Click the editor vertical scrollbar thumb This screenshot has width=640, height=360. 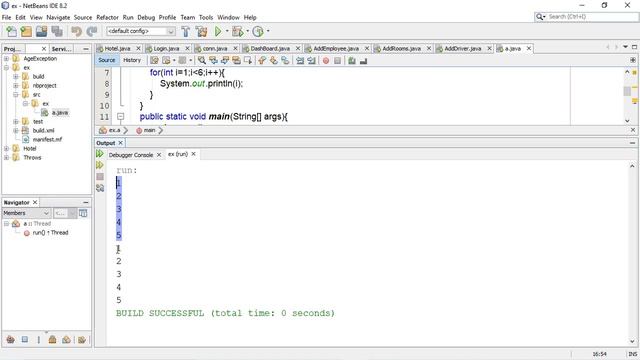[x=627, y=91]
